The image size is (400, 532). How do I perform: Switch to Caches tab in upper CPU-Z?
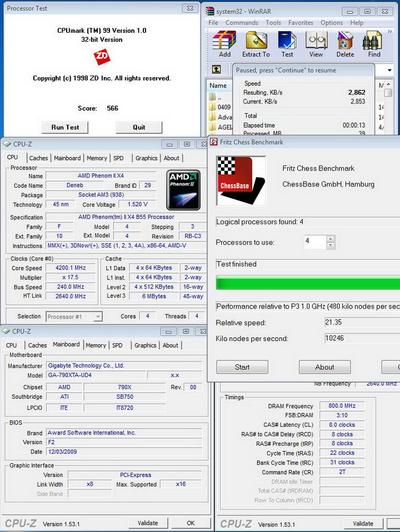pyautogui.click(x=39, y=158)
